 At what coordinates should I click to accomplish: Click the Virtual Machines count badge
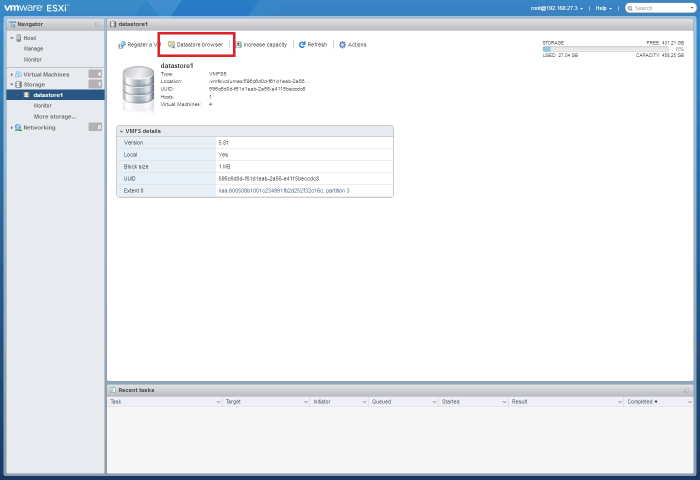tap(95, 74)
